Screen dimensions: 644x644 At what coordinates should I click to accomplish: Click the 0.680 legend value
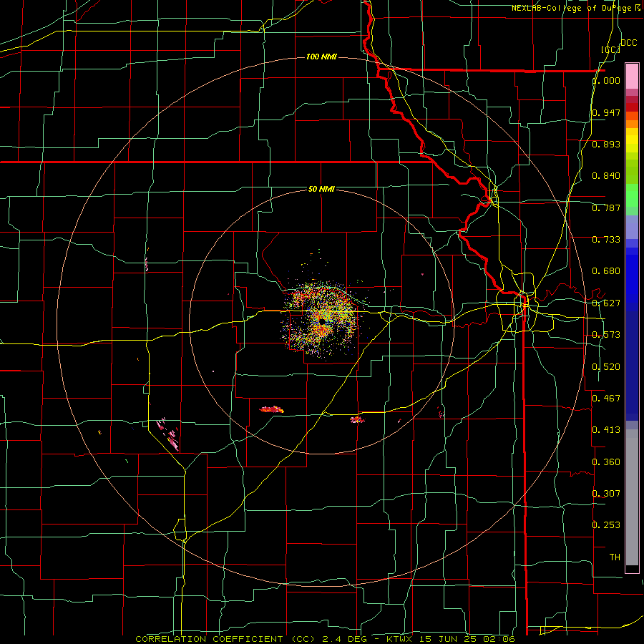tap(606, 271)
